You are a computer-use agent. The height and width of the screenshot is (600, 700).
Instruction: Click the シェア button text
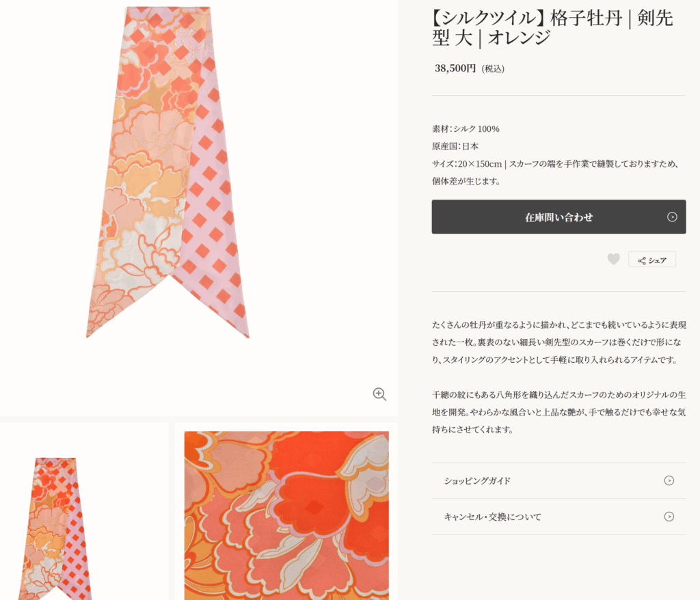(x=657, y=260)
